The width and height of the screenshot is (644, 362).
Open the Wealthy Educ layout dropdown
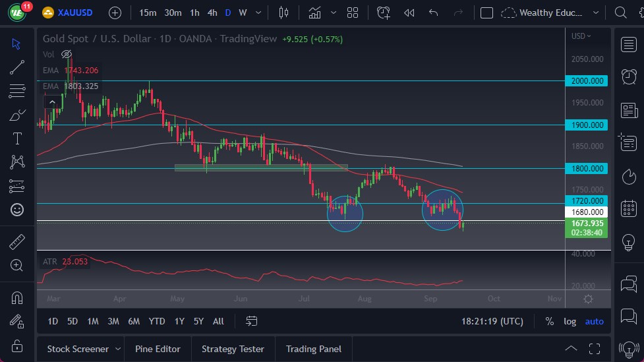[x=596, y=13]
